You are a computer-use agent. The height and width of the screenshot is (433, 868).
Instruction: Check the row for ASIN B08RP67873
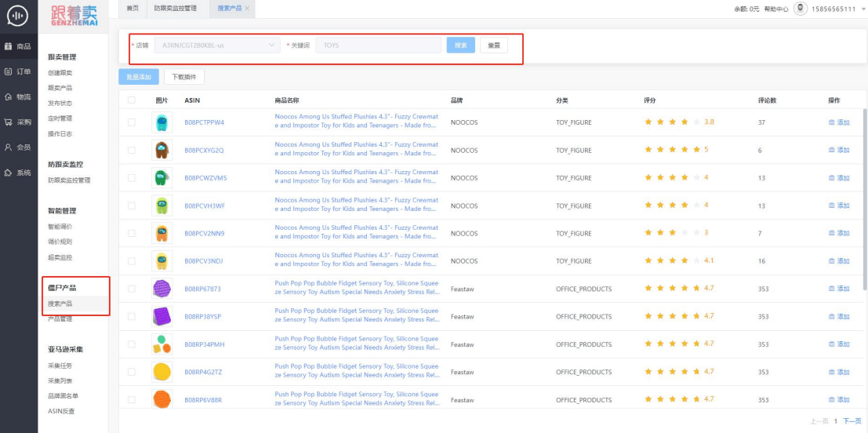tap(131, 289)
